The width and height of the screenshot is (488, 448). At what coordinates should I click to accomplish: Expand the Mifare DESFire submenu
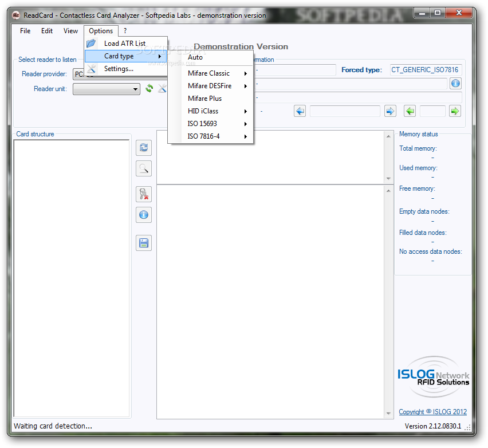click(x=210, y=85)
